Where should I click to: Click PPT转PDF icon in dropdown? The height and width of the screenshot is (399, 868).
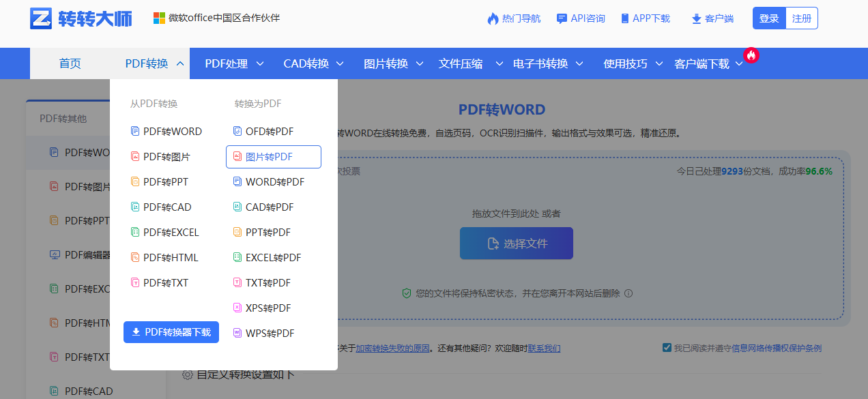click(x=237, y=233)
